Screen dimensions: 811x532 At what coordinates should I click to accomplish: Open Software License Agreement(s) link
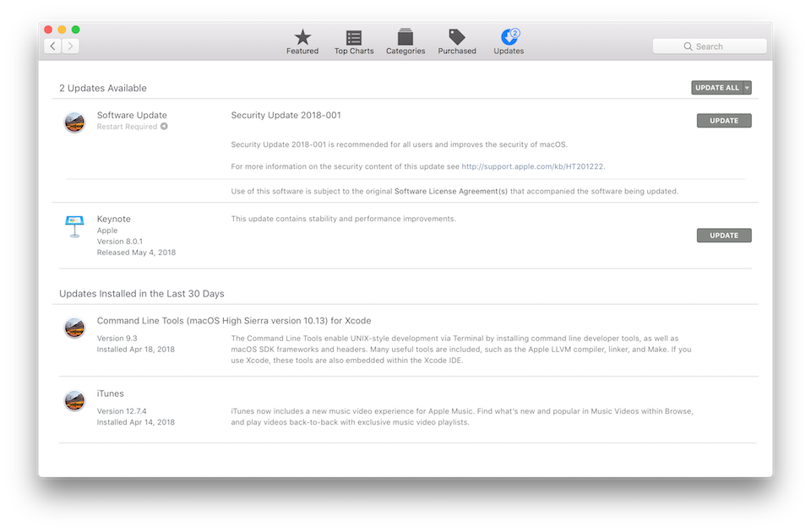tap(451, 192)
